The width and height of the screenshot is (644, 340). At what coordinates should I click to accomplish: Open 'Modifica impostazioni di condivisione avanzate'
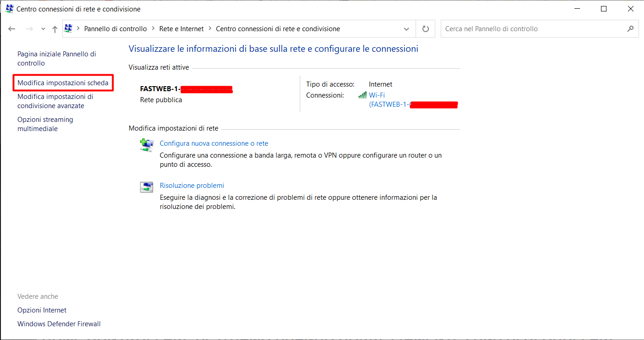click(x=55, y=101)
